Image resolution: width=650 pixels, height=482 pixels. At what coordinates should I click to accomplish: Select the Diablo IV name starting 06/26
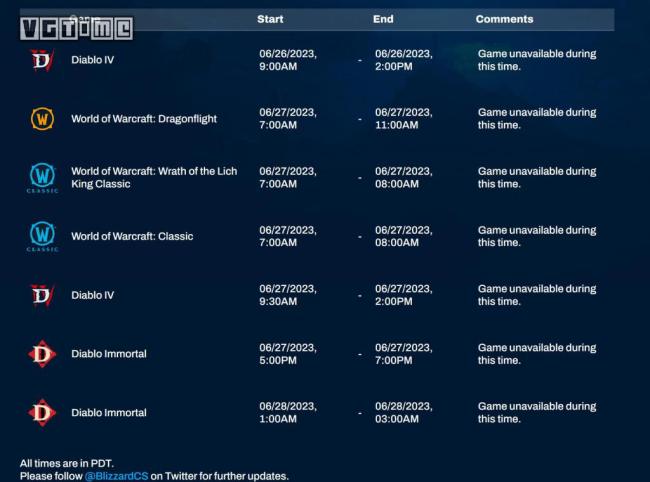[x=92, y=60]
